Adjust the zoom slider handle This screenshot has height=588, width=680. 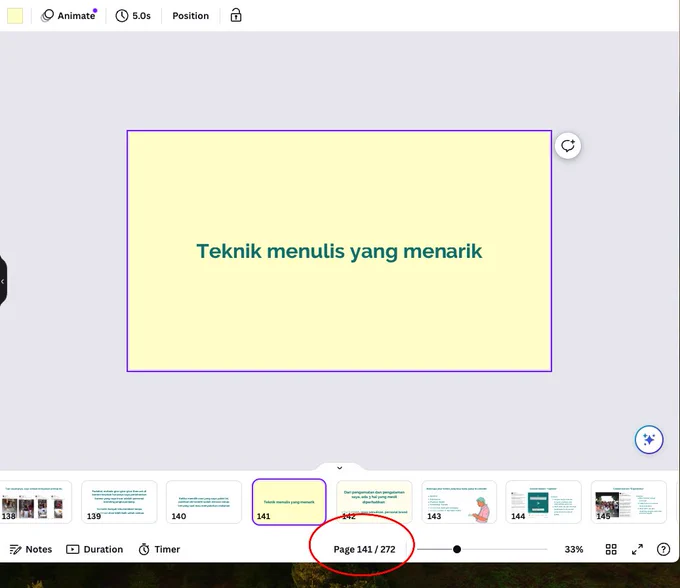tap(457, 549)
